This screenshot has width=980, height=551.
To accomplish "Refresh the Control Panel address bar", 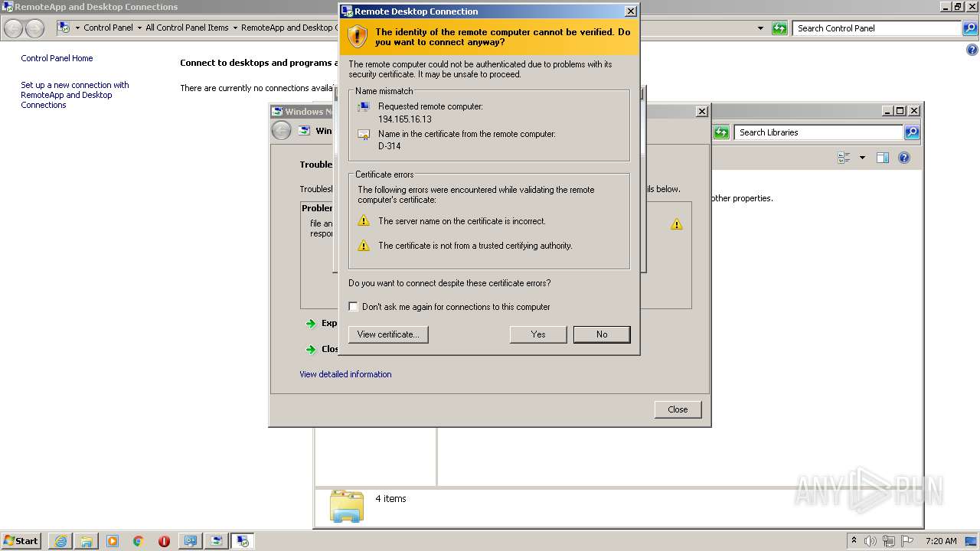I will pyautogui.click(x=779, y=28).
